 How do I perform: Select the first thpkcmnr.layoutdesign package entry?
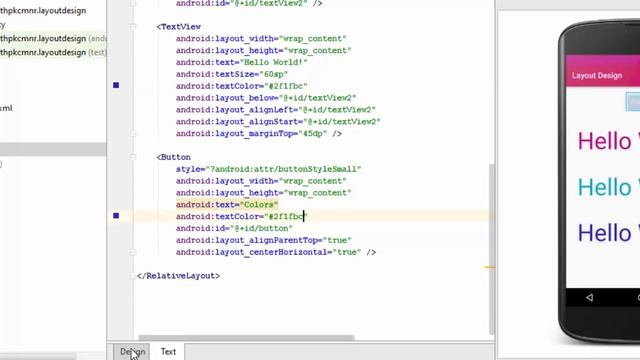[x=43, y=11]
